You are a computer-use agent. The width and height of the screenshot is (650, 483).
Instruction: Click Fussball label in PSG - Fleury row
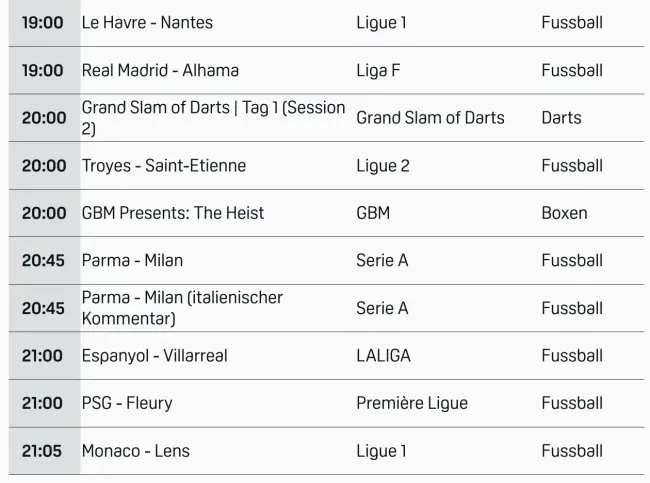click(572, 403)
